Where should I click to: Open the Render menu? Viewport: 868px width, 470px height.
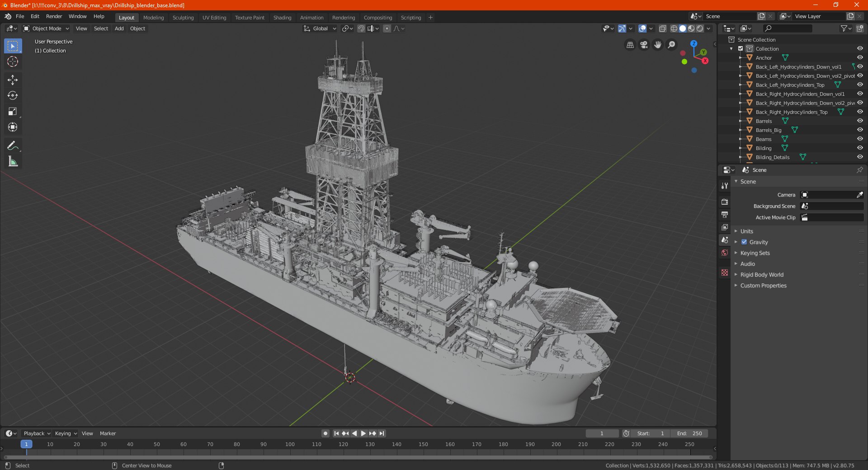coord(54,16)
